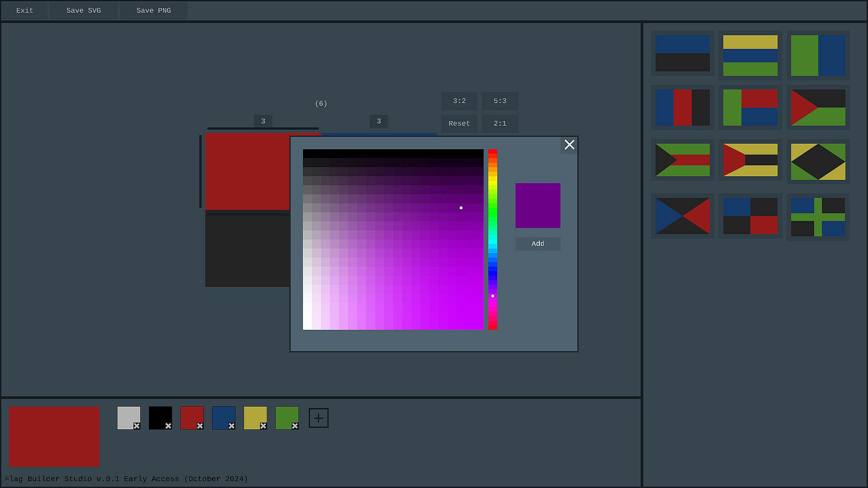Open the Save SVG menu item
Screen dimensions: 868x488
(84, 10)
